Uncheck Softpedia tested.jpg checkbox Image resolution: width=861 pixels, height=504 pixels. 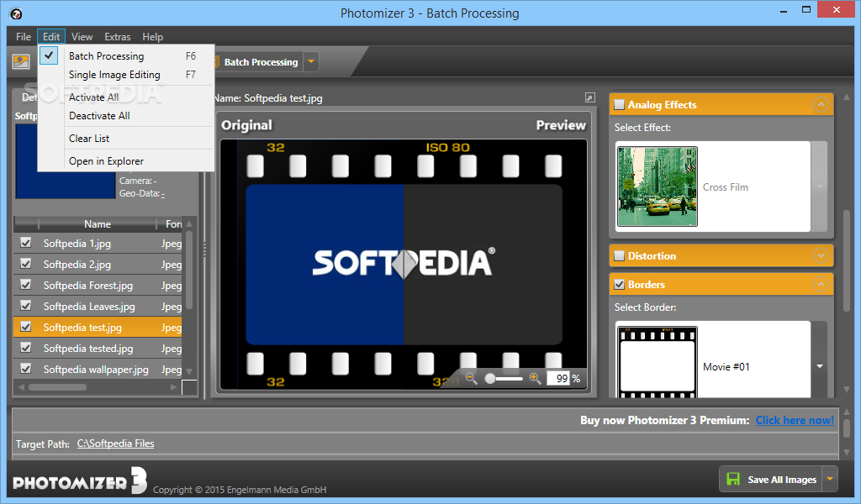pyautogui.click(x=25, y=347)
